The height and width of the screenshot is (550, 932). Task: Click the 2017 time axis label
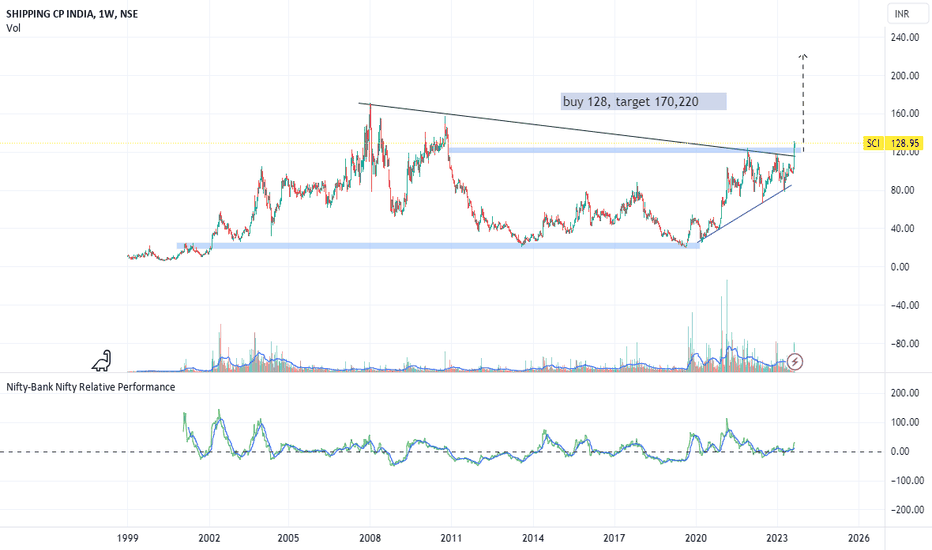pyautogui.click(x=614, y=538)
